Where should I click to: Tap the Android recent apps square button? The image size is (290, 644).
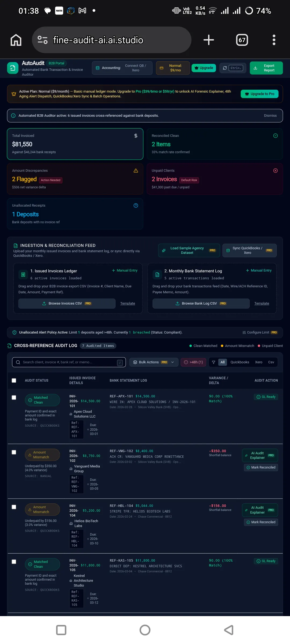(x=61, y=630)
